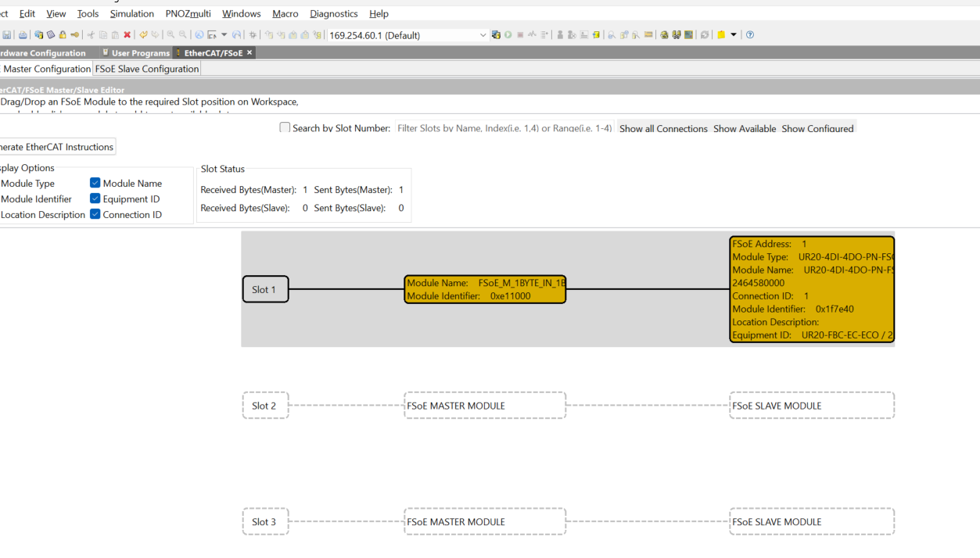Click the Save disk icon in toolbar
Screen dimensions: 980x558
6,34
